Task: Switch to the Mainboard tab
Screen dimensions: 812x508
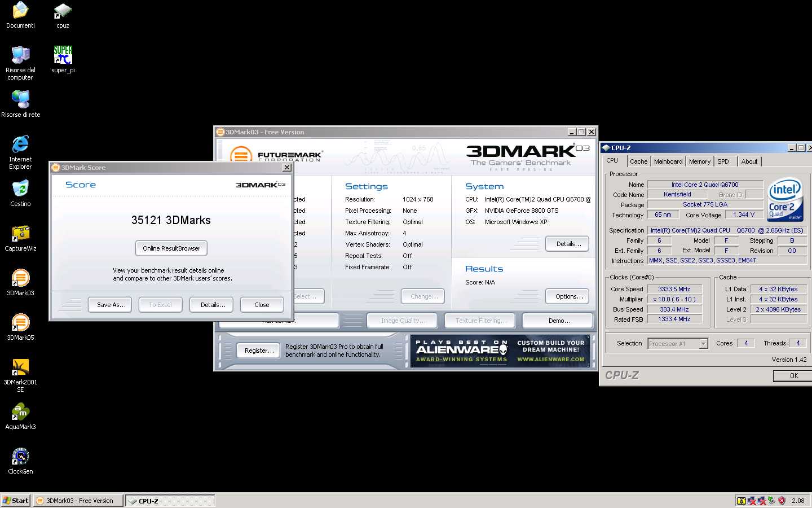Action: pos(668,161)
